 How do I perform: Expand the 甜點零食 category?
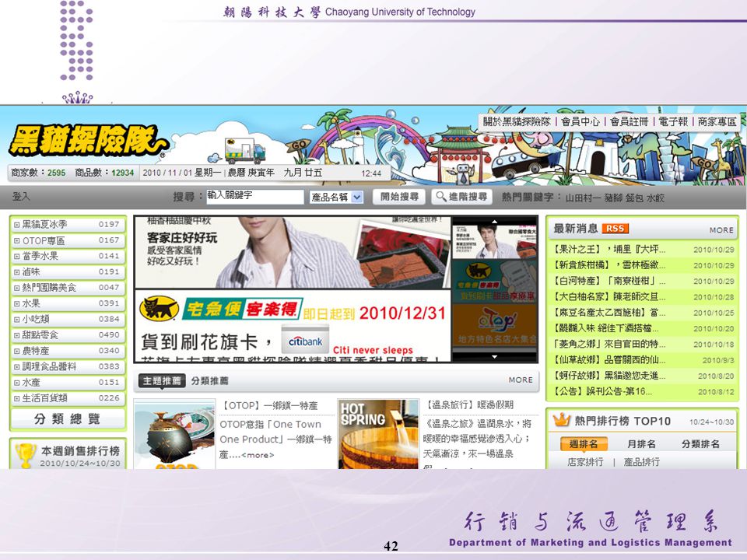16,334
